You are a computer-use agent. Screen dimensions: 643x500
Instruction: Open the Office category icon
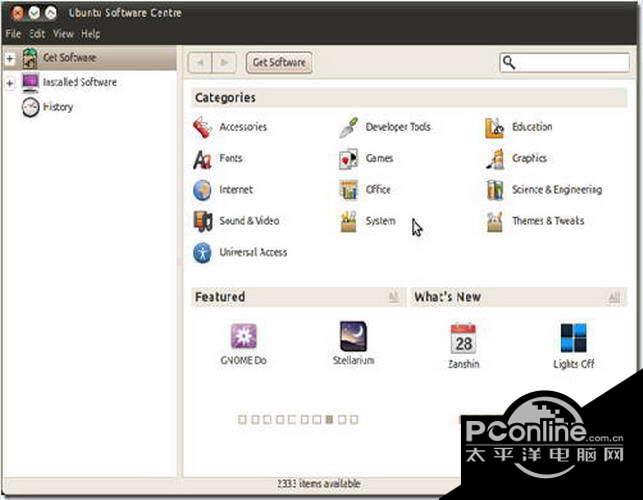[x=349, y=190]
